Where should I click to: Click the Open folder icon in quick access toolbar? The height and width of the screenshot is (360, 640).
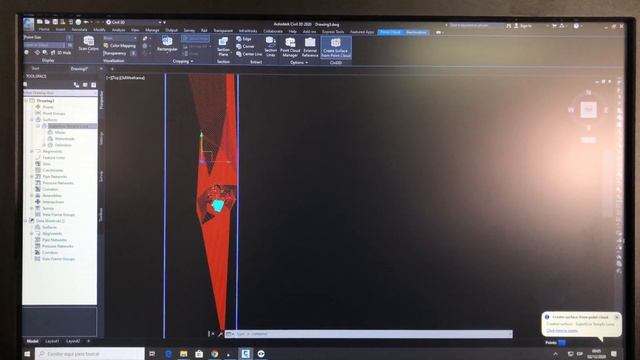47,22
